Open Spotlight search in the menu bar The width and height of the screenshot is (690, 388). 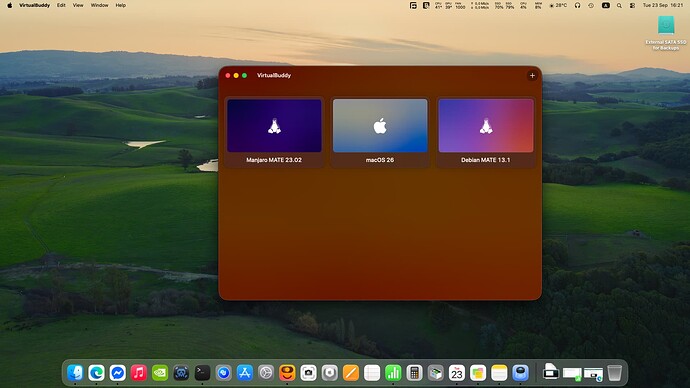619,5
